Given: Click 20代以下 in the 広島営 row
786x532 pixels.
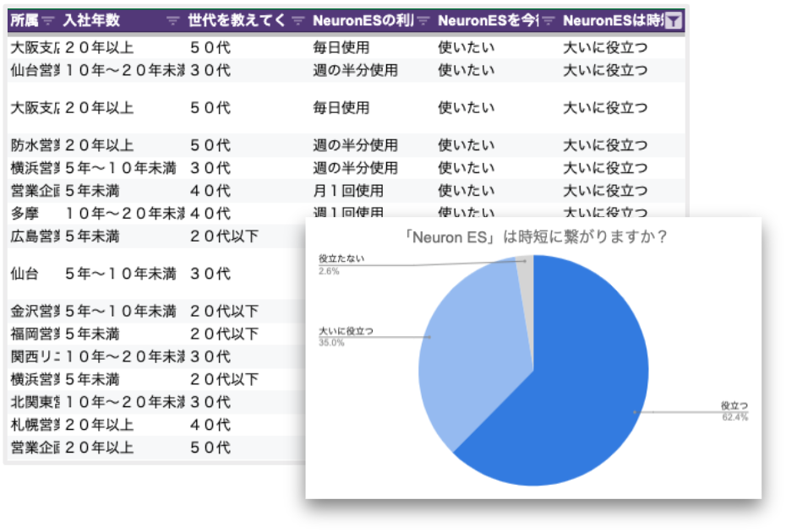Looking at the screenshot, I should pos(224,236).
